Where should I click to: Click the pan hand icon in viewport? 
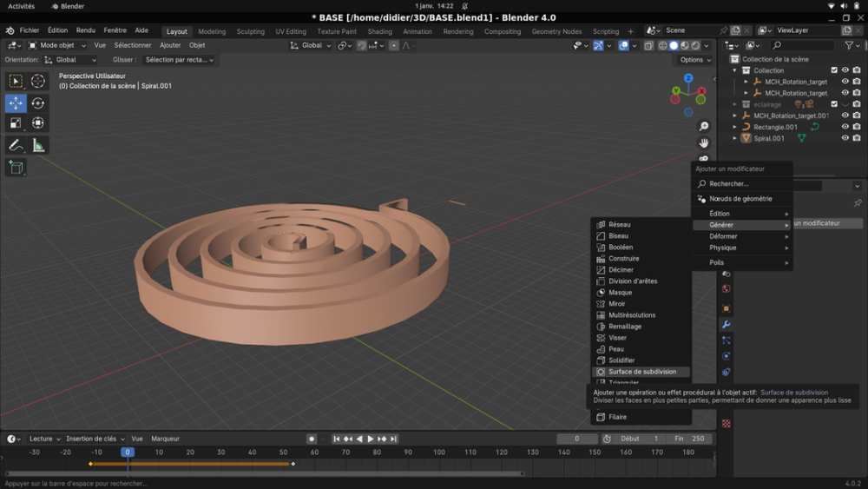point(704,142)
